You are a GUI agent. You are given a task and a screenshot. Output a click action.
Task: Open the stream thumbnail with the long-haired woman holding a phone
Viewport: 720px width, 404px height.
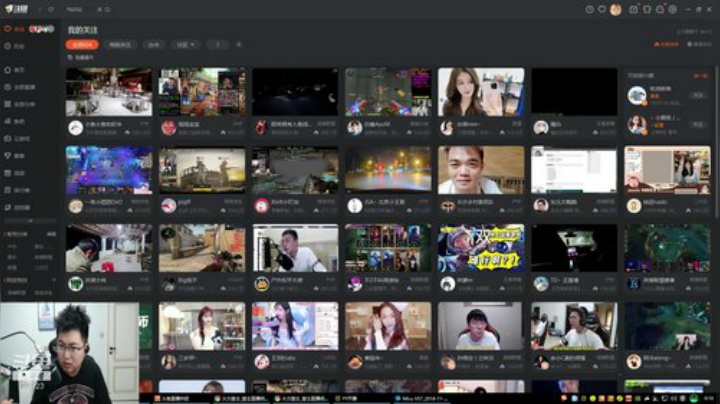click(x=481, y=92)
